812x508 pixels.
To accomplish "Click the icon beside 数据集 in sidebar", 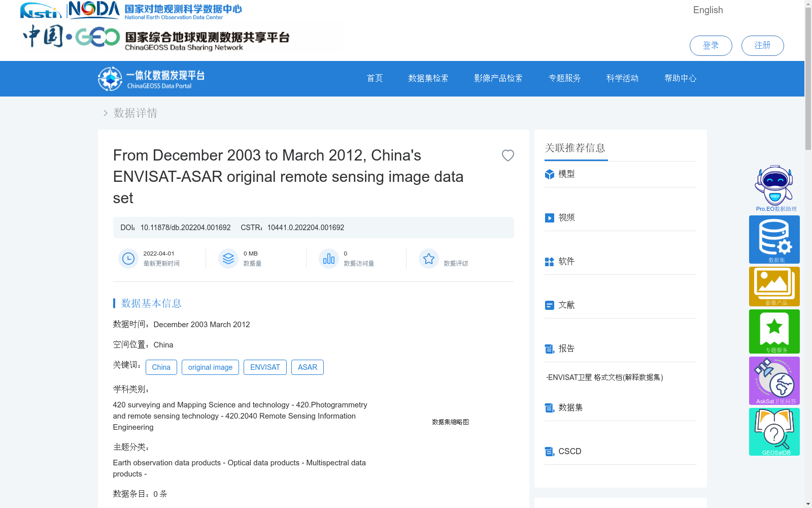I will pos(550,408).
